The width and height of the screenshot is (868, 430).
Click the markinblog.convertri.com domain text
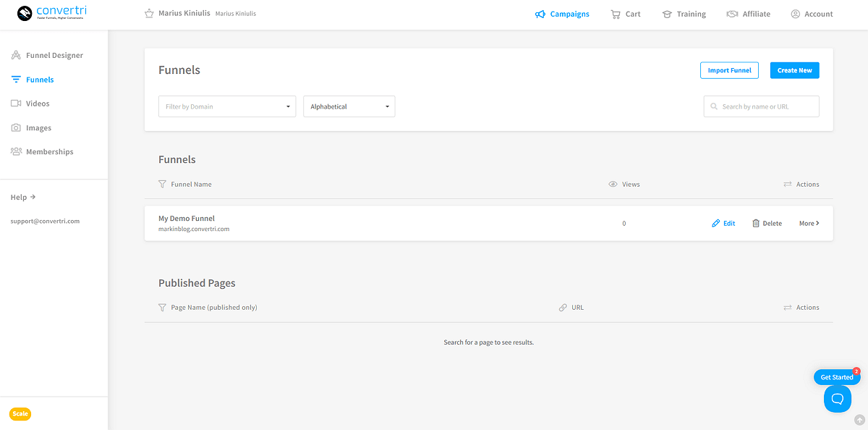pos(194,229)
